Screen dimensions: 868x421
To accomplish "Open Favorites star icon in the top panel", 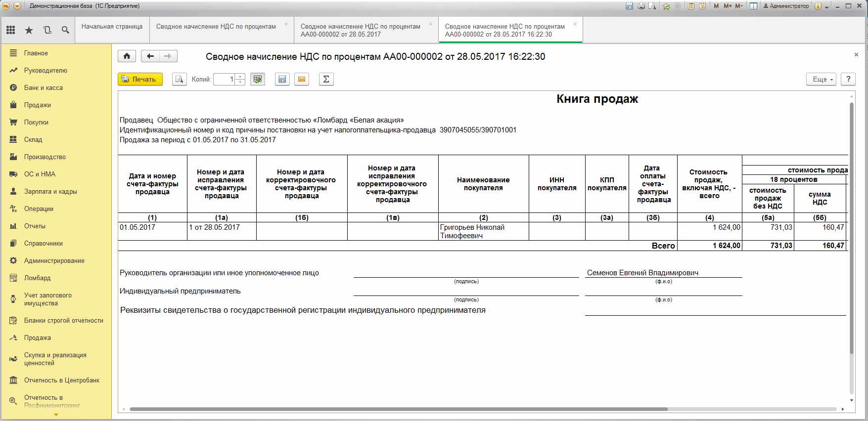I will tap(29, 30).
